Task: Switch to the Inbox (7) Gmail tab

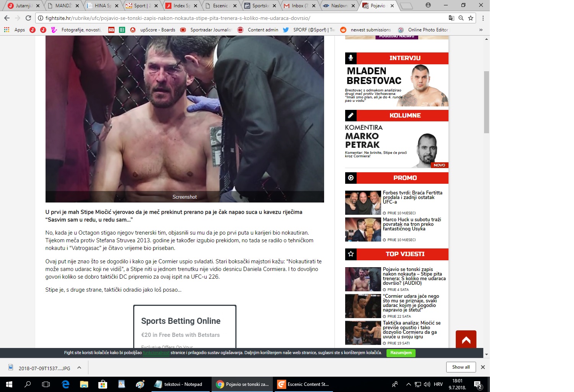Action: click(x=300, y=5)
